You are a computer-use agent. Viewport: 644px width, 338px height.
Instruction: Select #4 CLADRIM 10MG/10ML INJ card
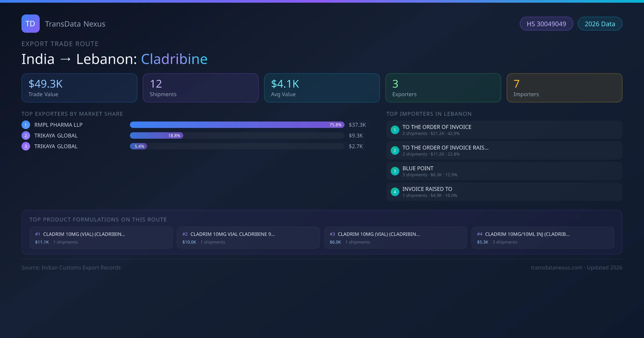point(543,238)
